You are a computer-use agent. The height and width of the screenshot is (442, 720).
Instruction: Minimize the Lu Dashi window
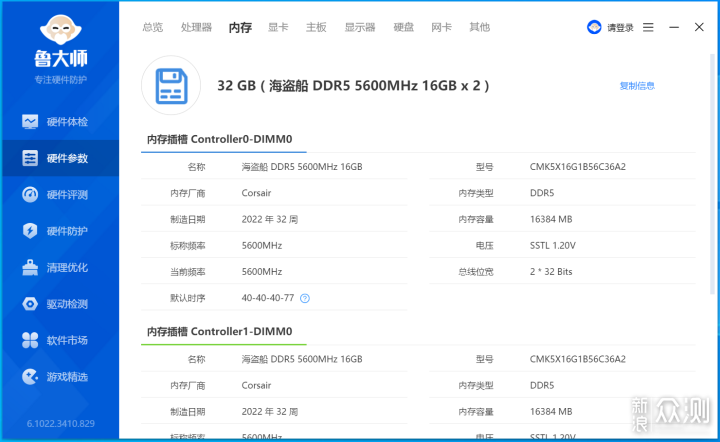coord(674,27)
